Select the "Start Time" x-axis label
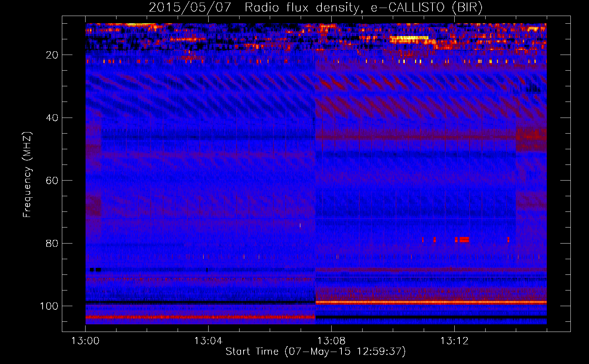This screenshot has width=589, height=364. coord(252,352)
